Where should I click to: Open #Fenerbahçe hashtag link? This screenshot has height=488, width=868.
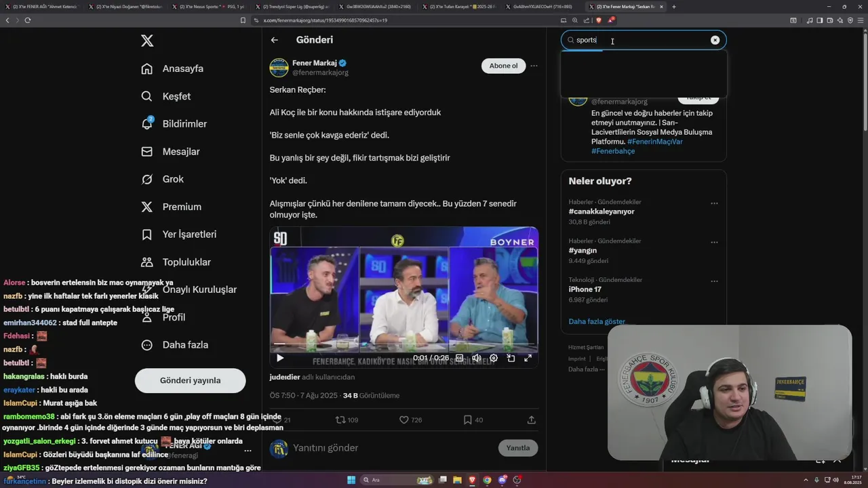[x=613, y=151]
